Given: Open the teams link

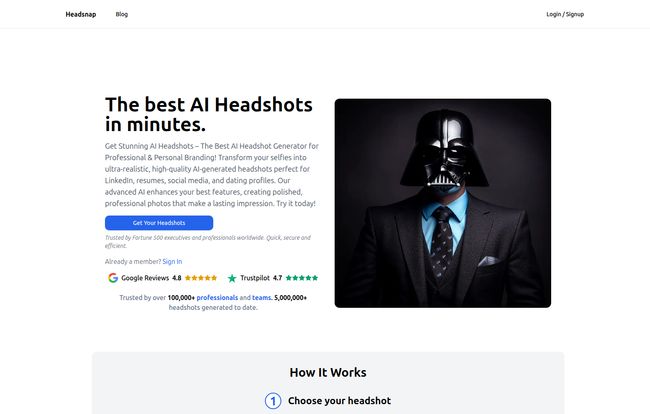Looking at the screenshot, I should 261,298.
